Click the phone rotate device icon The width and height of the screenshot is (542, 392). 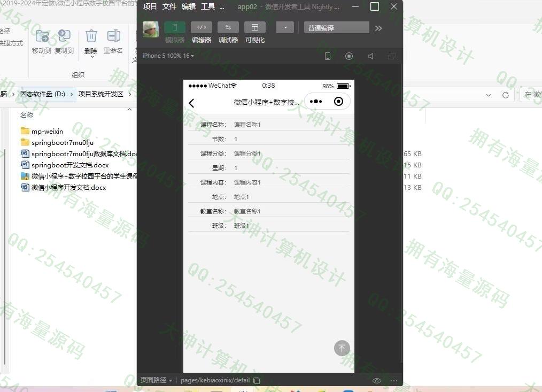click(328, 56)
